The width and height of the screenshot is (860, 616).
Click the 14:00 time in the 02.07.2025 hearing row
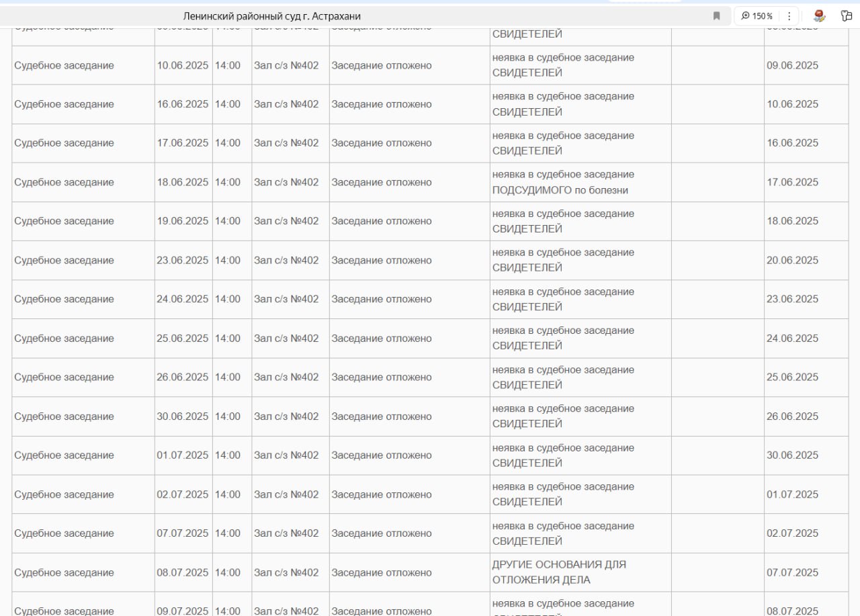click(x=228, y=494)
